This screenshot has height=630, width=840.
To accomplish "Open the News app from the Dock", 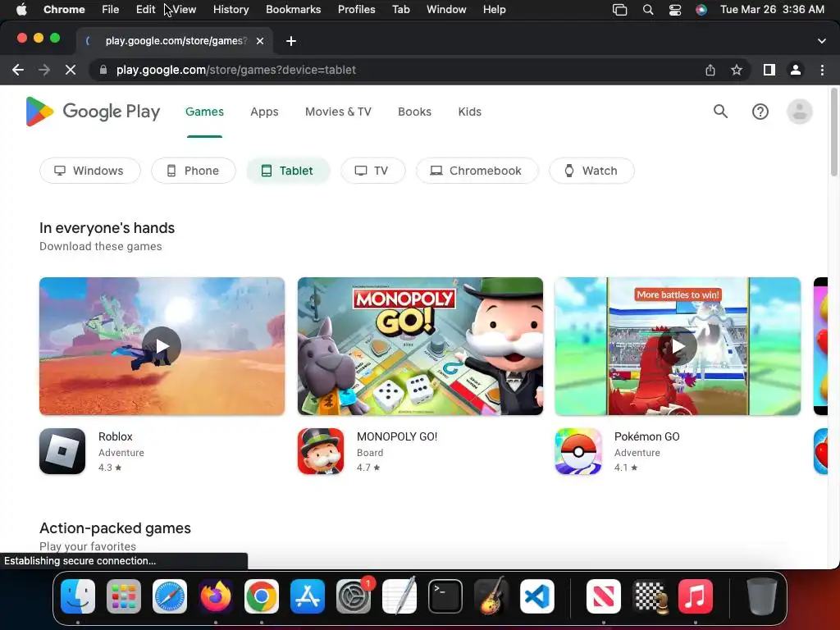I will (x=604, y=596).
